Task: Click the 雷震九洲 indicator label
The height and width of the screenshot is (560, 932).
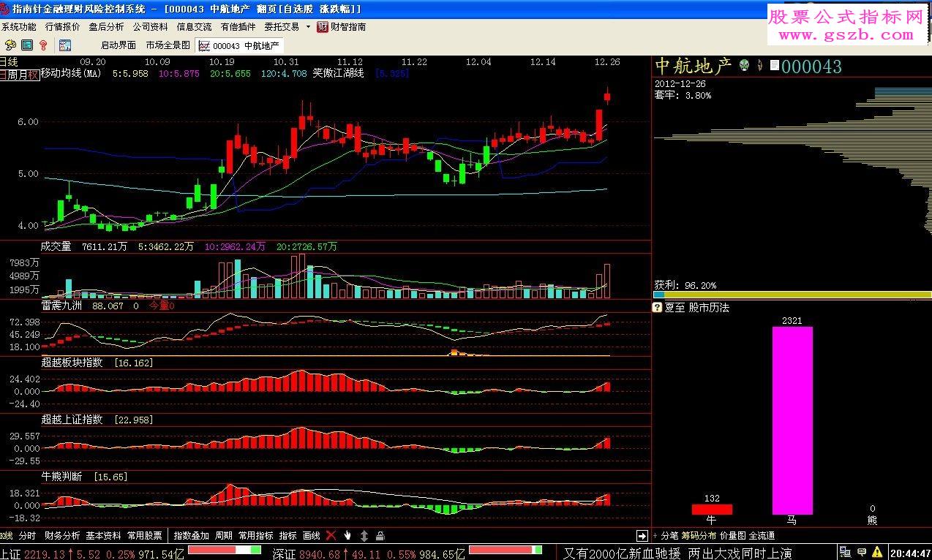Action: point(61,306)
